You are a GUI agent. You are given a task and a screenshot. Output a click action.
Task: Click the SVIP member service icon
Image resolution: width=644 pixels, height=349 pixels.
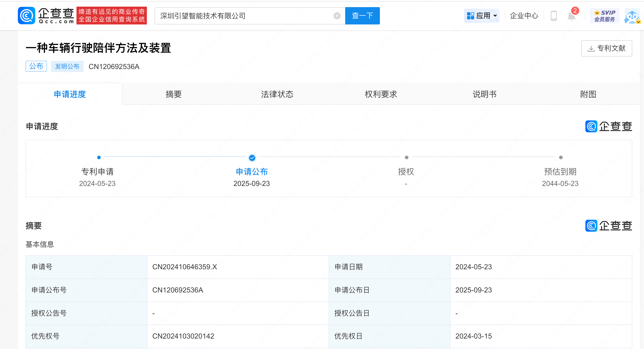pos(604,16)
